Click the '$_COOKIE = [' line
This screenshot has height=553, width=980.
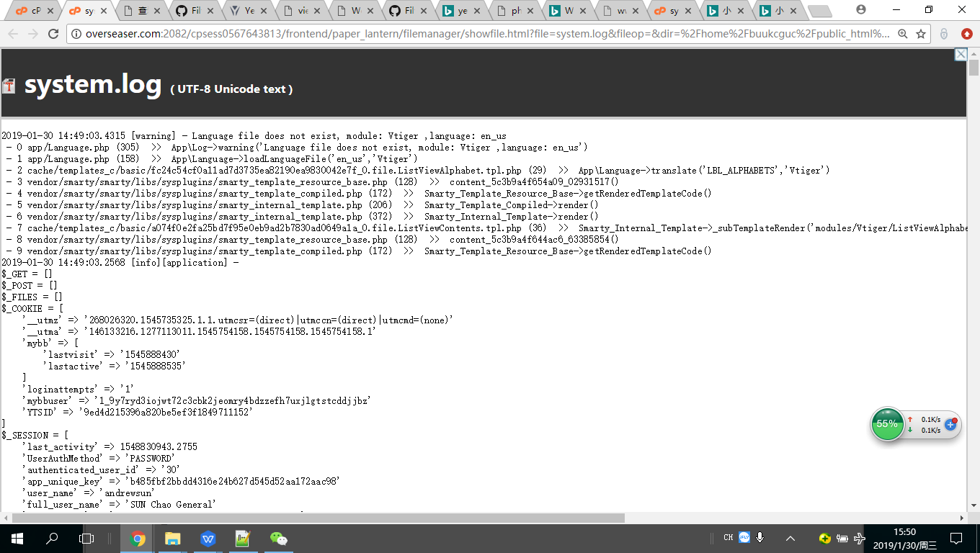[x=32, y=308]
